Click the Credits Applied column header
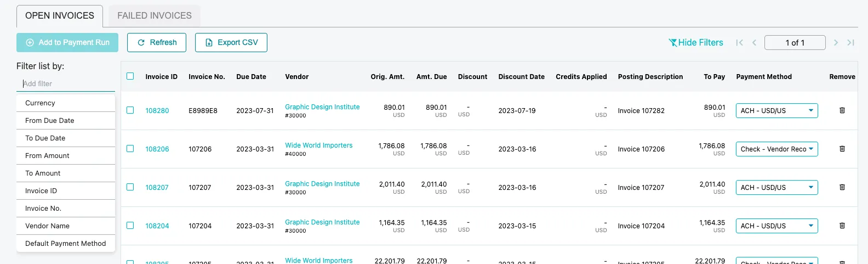 581,77
